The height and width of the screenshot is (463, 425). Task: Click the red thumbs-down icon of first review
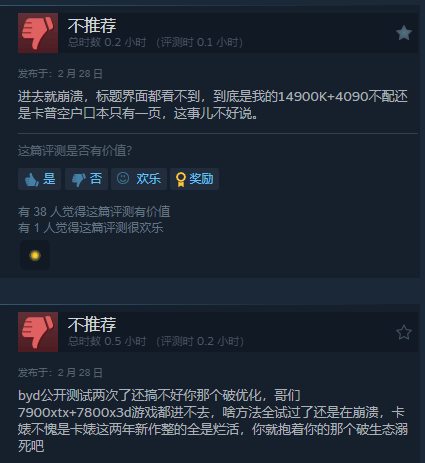pos(38,33)
